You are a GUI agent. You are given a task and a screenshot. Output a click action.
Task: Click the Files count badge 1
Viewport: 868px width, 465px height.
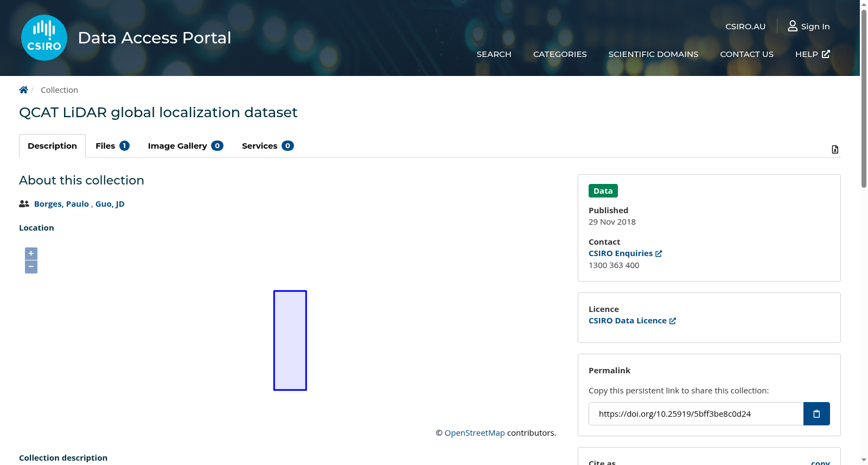click(x=124, y=146)
